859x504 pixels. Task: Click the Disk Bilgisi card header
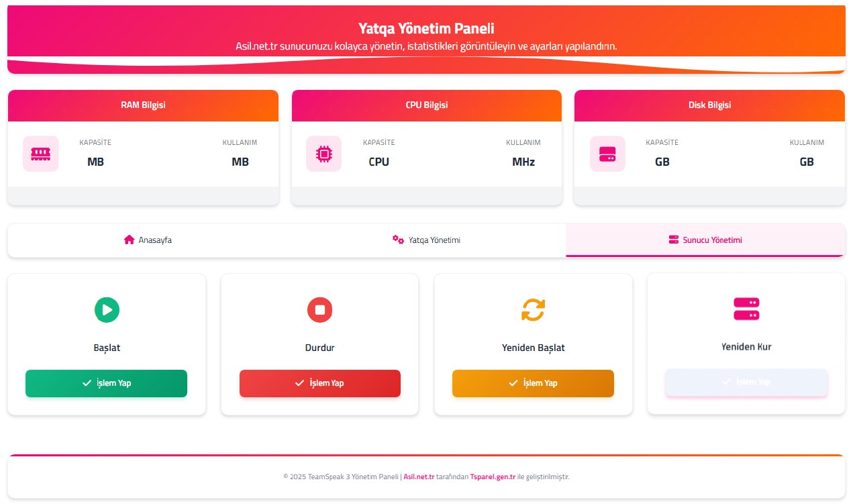(709, 105)
